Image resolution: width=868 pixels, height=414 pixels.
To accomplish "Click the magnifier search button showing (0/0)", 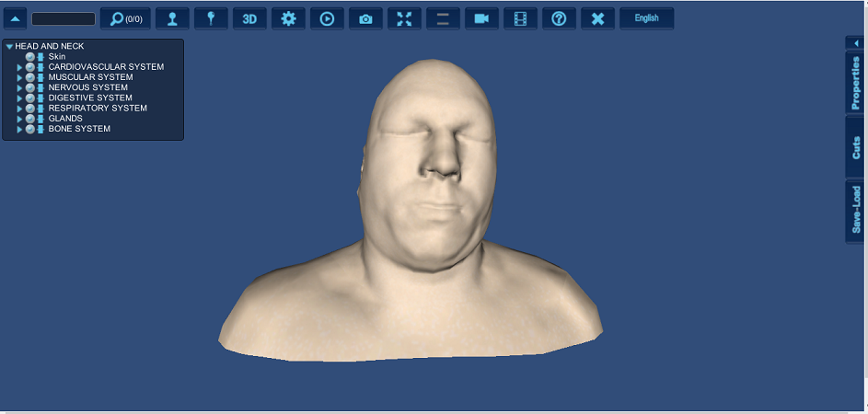I will [126, 18].
